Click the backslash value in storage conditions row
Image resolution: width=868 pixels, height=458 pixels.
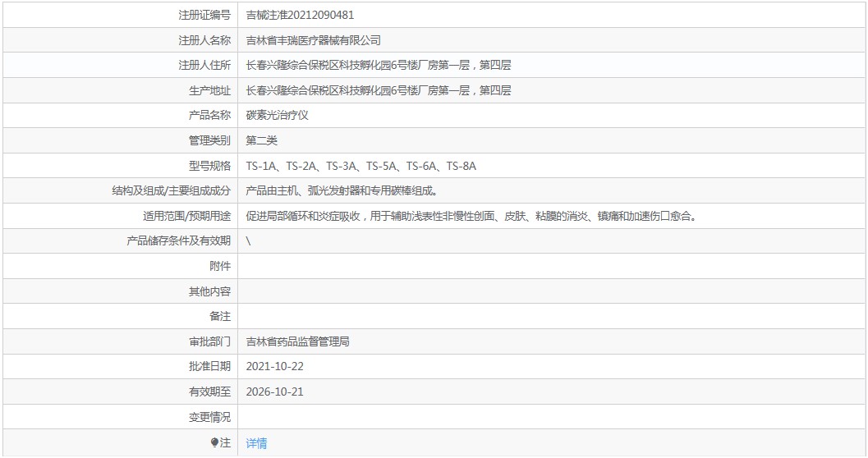(x=248, y=241)
